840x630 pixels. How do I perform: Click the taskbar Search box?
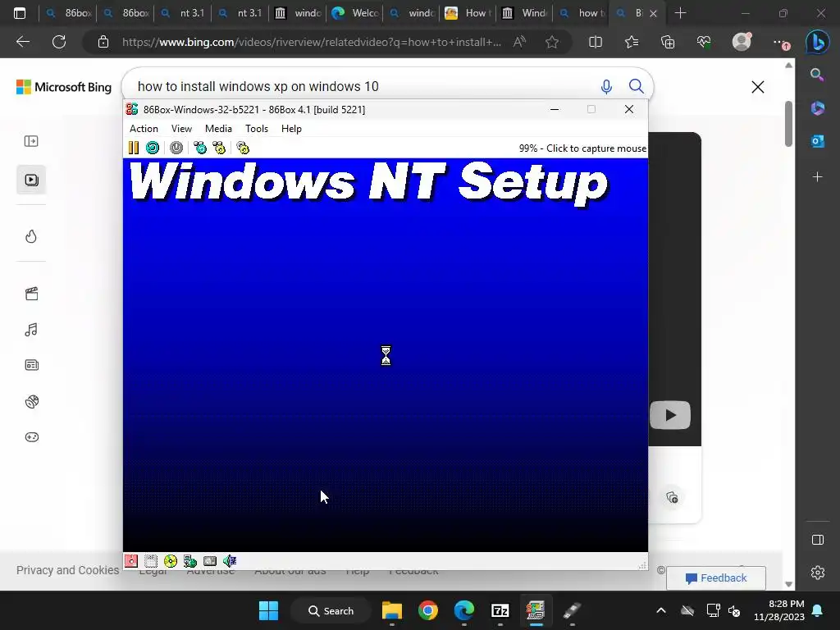(331, 610)
